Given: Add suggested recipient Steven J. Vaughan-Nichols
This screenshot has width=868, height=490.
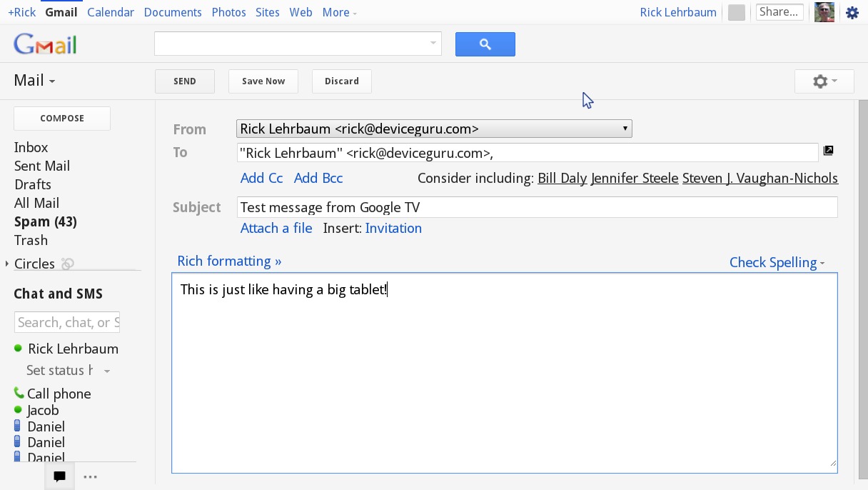Looking at the screenshot, I should click(x=760, y=178).
